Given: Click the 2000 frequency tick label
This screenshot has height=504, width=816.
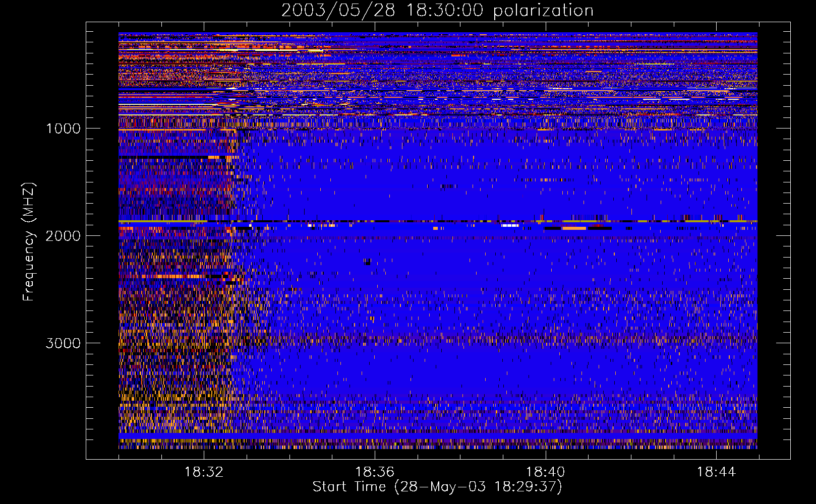Looking at the screenshot, I should 63,236.
